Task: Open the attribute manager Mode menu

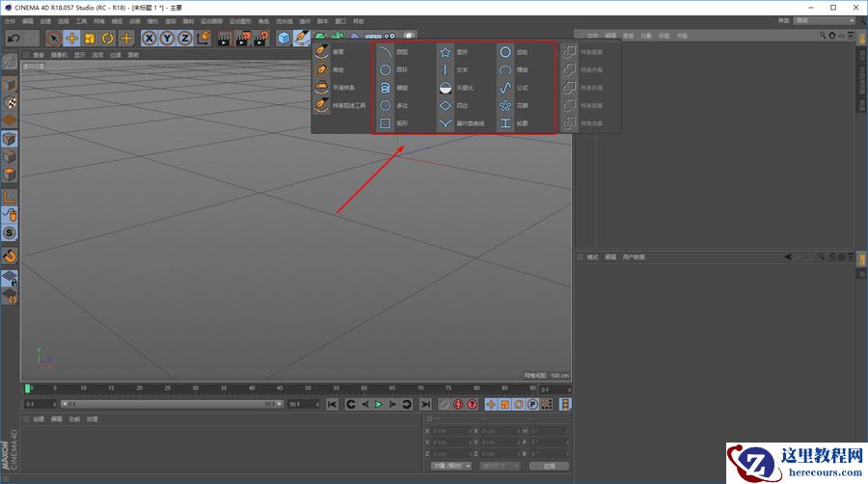Action: [592, 257]
